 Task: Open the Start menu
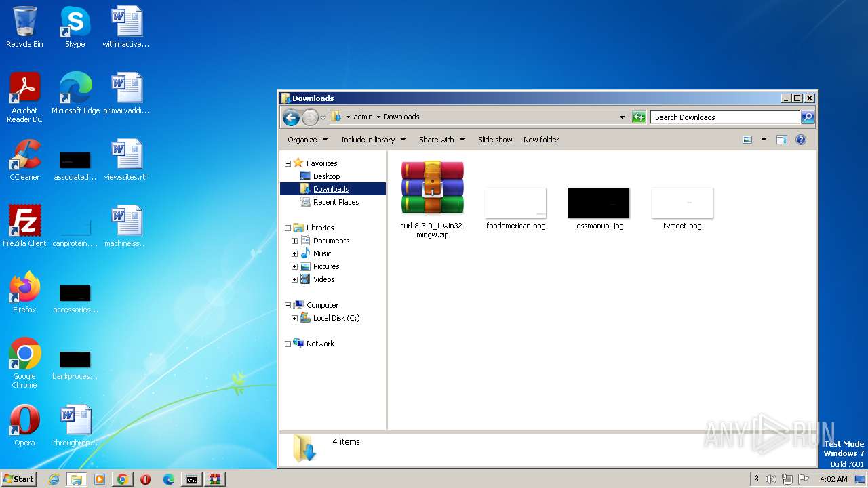pos(18,479)
